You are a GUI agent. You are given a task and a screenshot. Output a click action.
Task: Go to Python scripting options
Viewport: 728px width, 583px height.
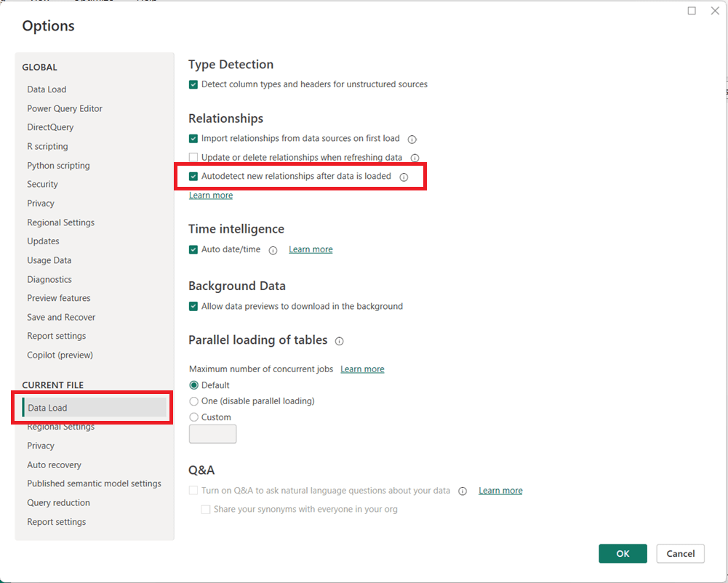tap(58, 166)
